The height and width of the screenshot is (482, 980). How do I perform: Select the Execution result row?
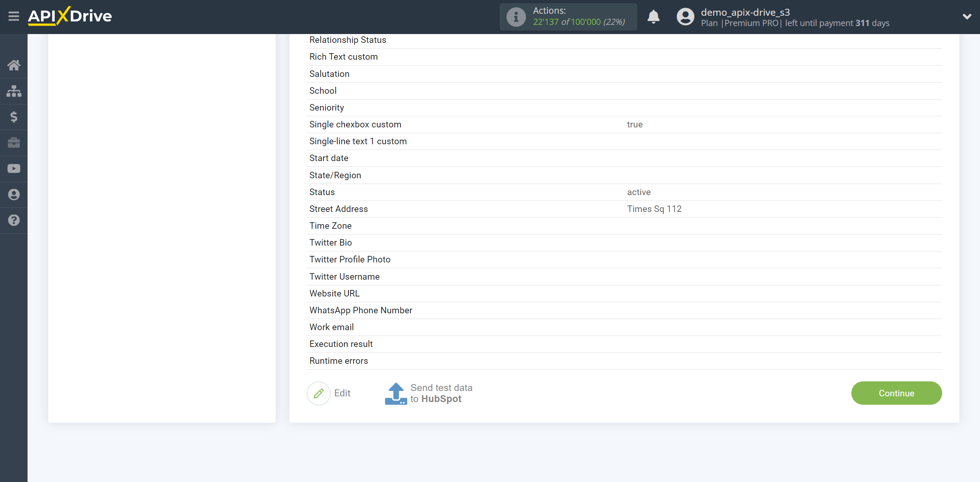pos(624,344)
